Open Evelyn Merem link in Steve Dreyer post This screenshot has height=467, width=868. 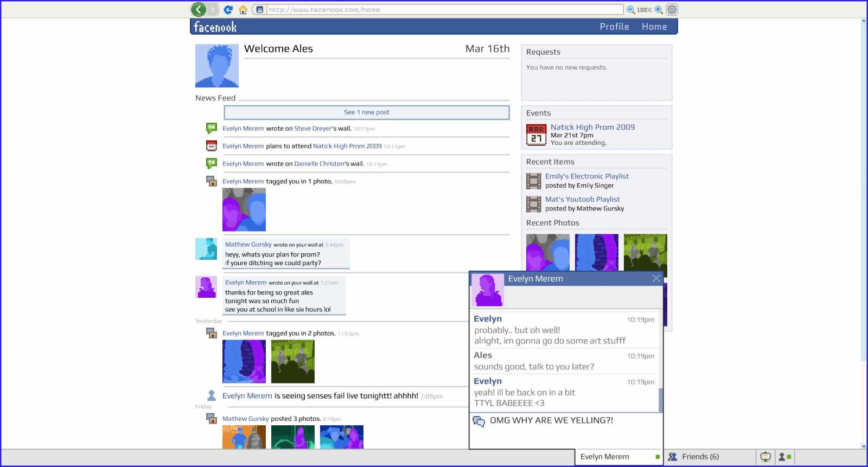pyautogui.click(x=243, y=129)
